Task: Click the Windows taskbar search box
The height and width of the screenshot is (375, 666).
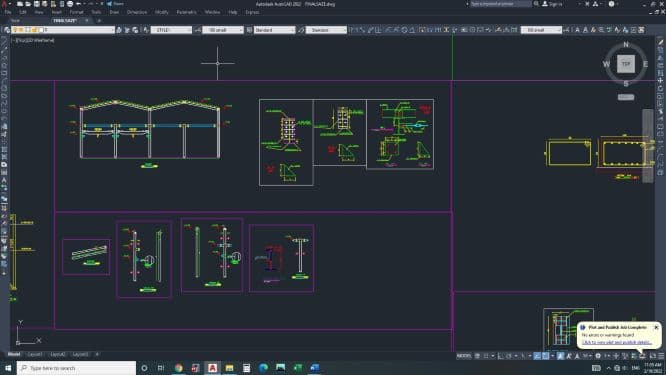Action: click(76, 368)
